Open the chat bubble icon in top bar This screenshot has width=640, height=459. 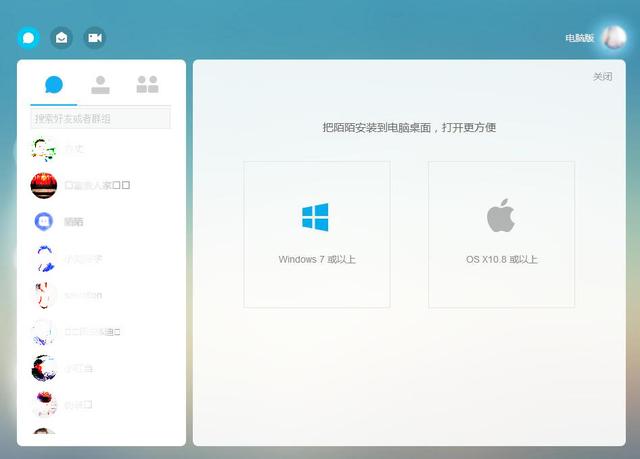pos(29,38)
